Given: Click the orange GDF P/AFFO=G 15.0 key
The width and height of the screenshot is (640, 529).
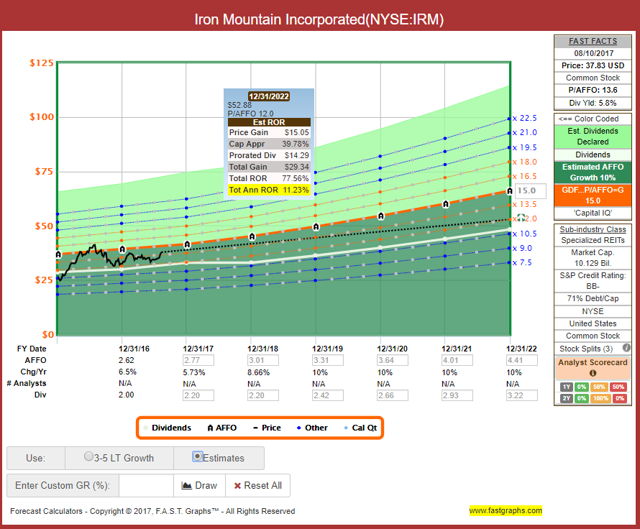Looking at the screenshot, I should click(x=593, y=195).
